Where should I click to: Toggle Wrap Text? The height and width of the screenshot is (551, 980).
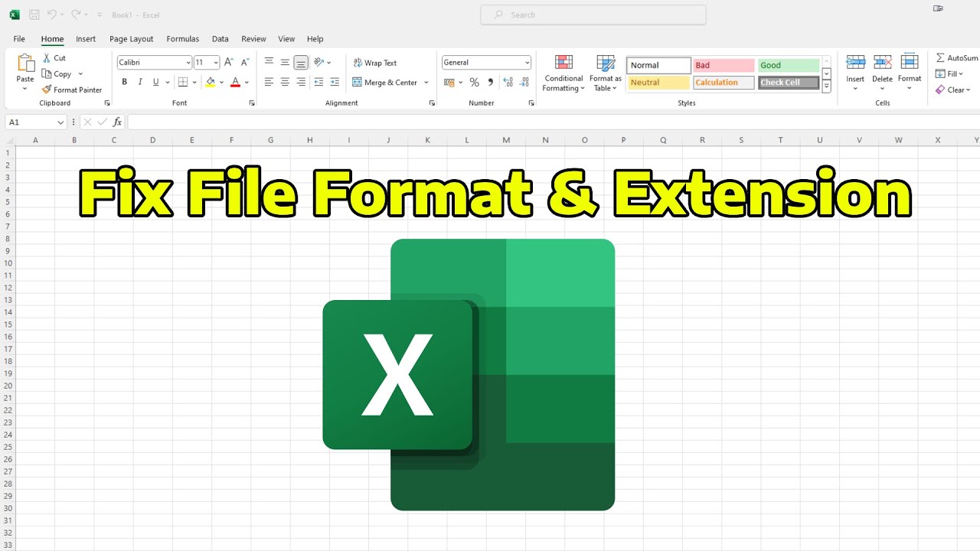pyautogui.click(x=375, y=63)
